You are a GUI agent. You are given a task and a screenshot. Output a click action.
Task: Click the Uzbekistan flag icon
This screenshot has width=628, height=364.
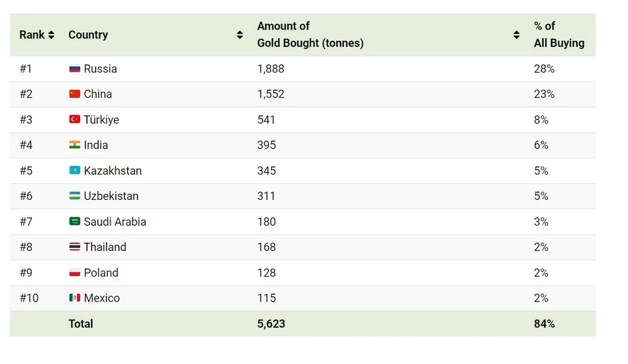point(74,196)
